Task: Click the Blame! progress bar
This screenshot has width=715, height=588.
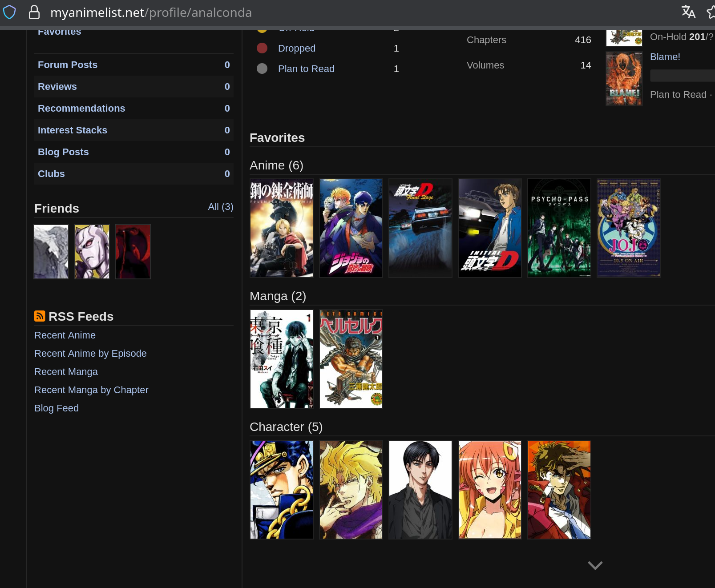Action: point(683,76)
